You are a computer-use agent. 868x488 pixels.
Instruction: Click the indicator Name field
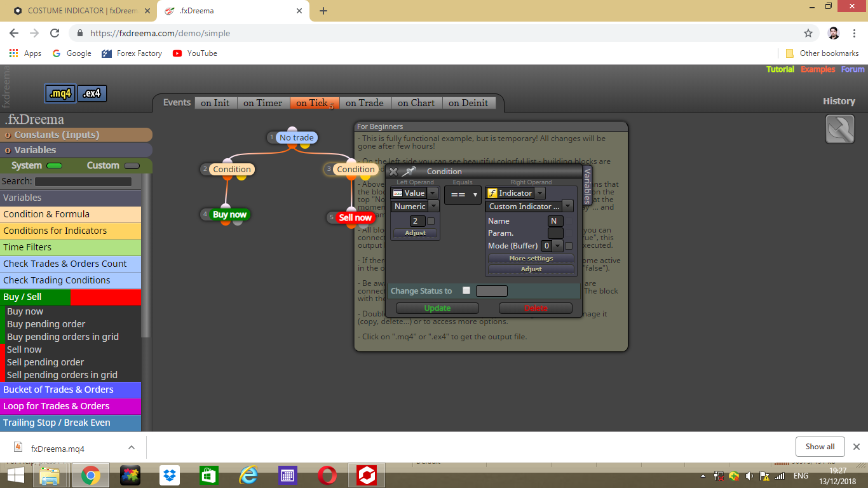(555, 221)
